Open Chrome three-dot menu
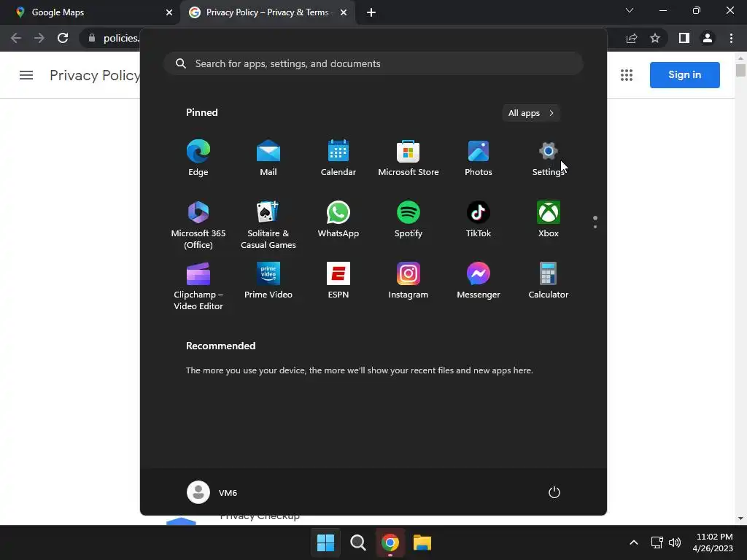This screenshot has width=747, height=560. coord(731,38)
